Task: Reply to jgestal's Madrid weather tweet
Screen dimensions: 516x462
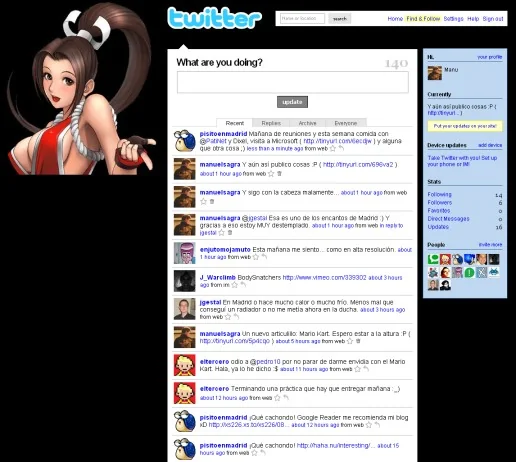Action: click(236, 317)
